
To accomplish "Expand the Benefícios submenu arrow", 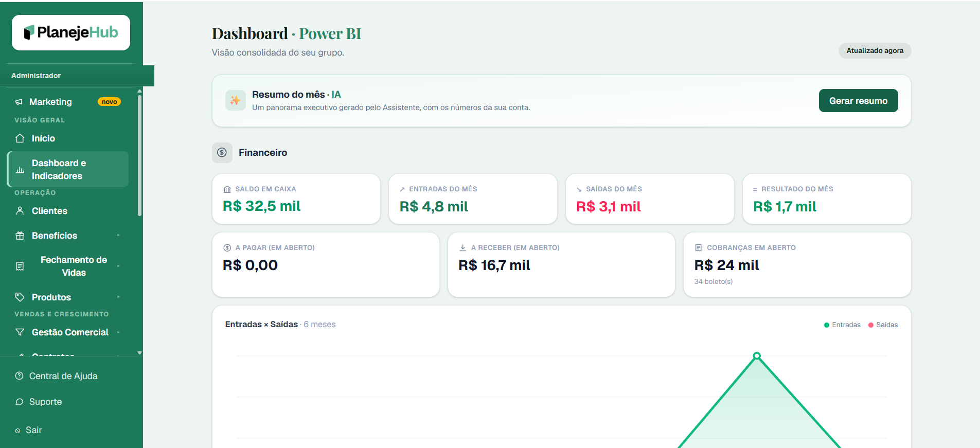I will click(118, 236).
